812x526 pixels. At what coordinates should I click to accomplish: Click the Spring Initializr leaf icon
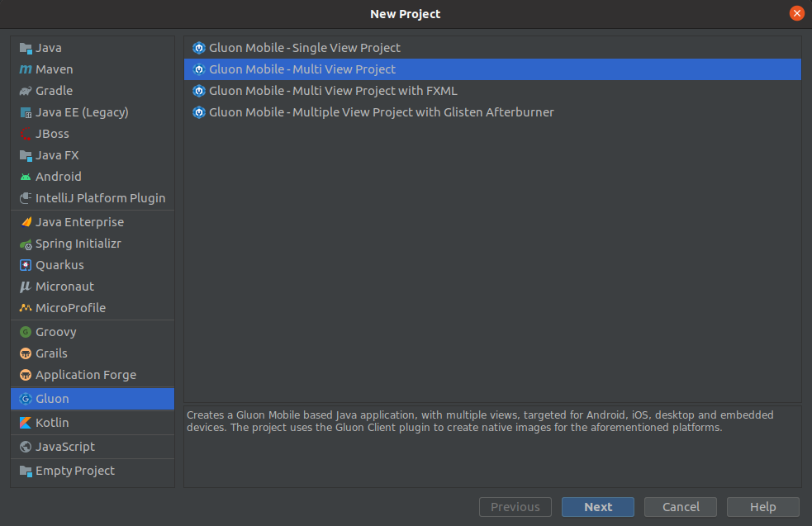click(x=26, y=244)
